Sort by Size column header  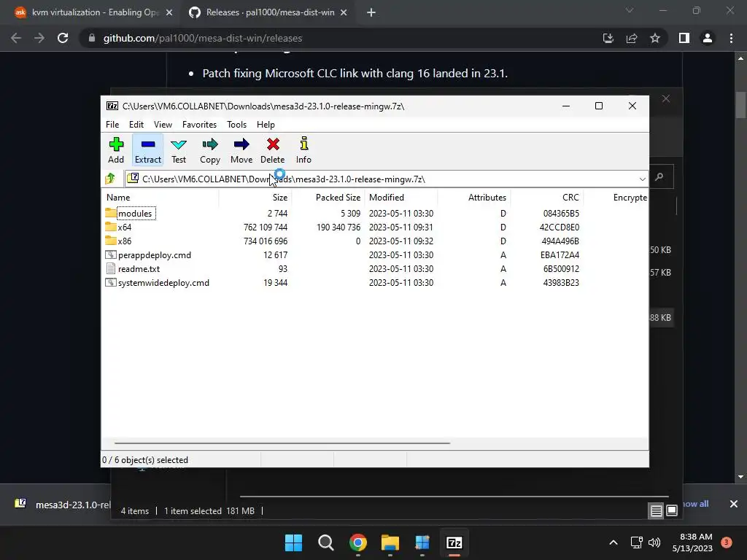click(279, 197)
